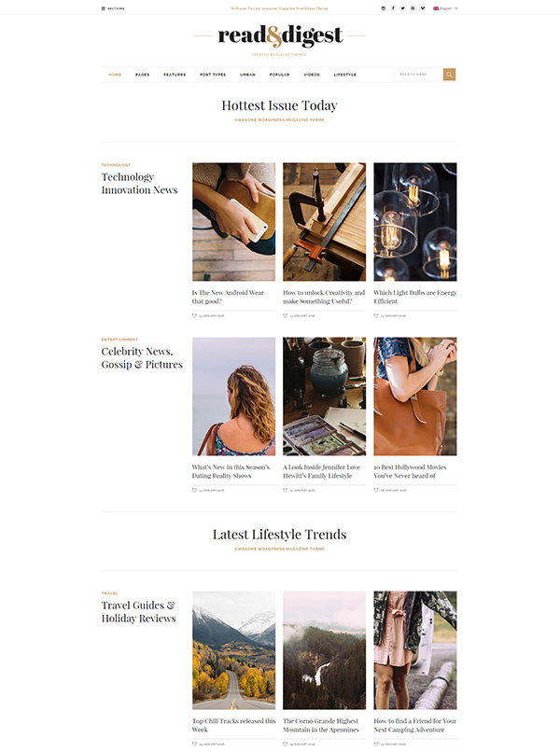The image size is (560, 752).
Task: Open the Instagram social icon
Action: click(x=383, y=8)
